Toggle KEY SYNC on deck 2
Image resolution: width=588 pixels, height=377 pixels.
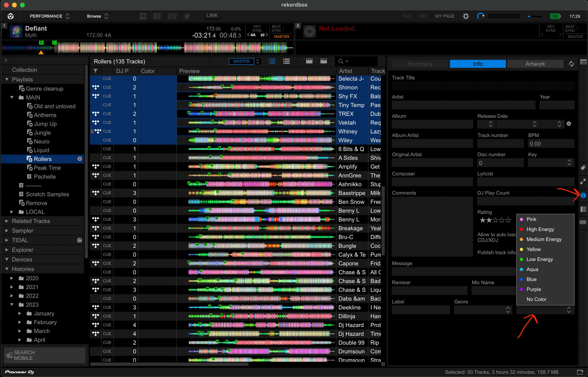551,29
